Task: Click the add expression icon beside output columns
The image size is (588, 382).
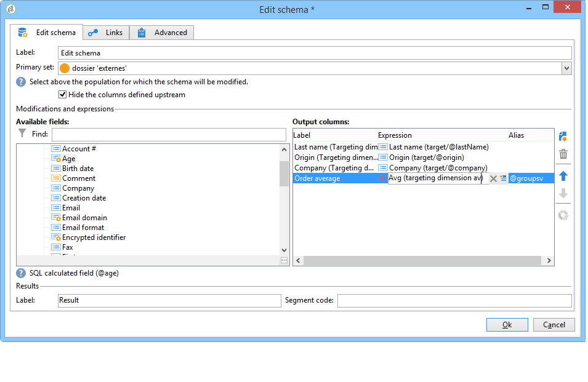Action: coord(563,137)
